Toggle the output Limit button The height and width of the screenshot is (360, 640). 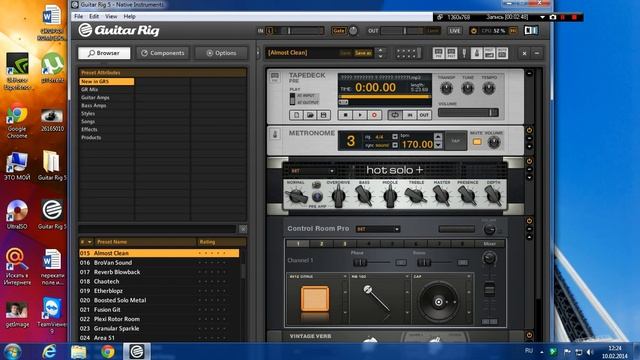coord(433,31)
